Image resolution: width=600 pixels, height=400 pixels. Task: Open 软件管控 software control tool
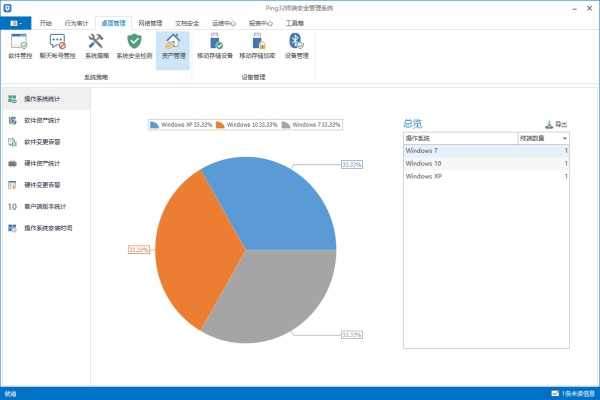point(20,47)
